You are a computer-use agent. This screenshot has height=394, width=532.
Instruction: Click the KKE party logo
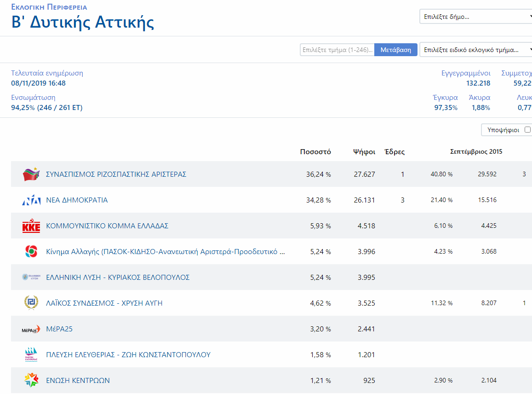tap(31, 226)
